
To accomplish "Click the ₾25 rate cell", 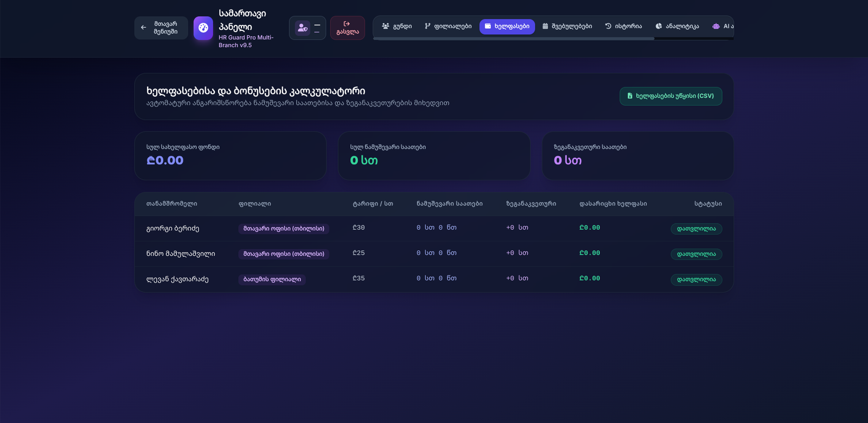I will [359, 253].
